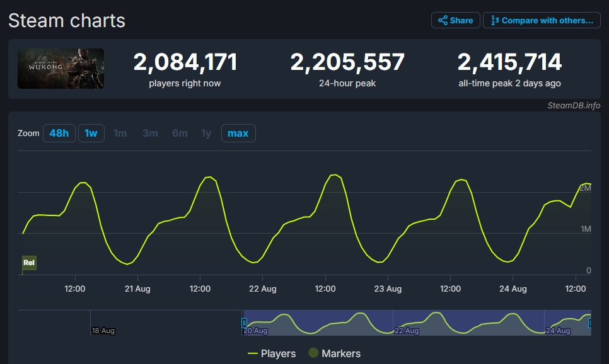This screenshot has height=364, width=609.
Task: Open the Black Myth Wukong game thumbnail
Action: [x=61, y=69]
